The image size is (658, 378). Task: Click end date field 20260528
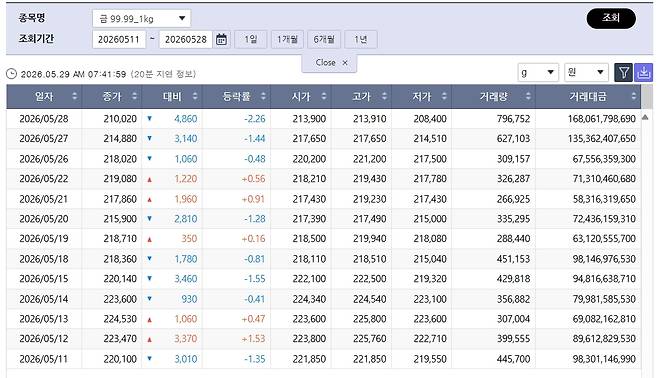coord(186,39)
